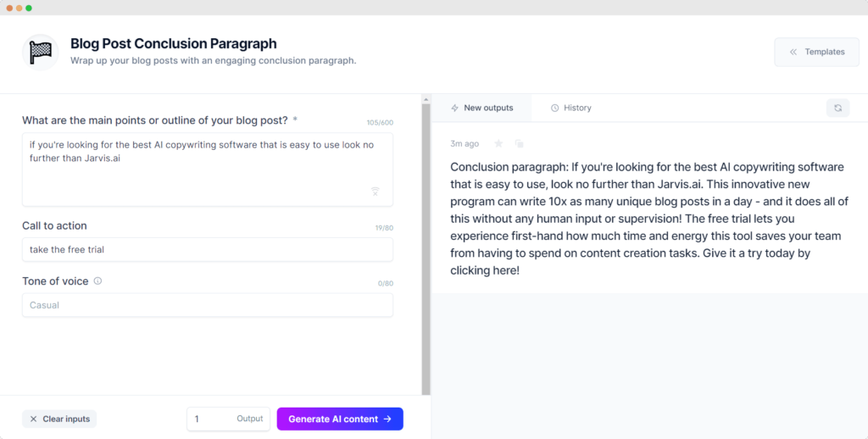Click the wifi-off icon in the outline textarea
Viewport: 868px width, 439px height.
click(375, 192)
